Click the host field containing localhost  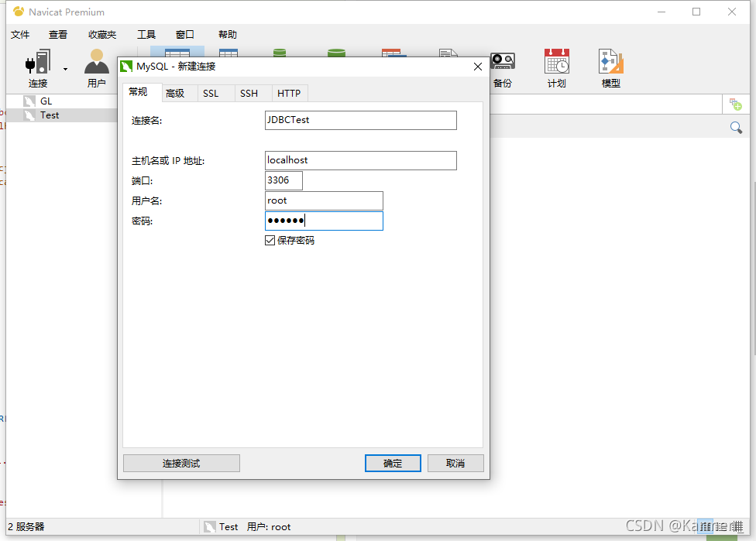point(361,160)
